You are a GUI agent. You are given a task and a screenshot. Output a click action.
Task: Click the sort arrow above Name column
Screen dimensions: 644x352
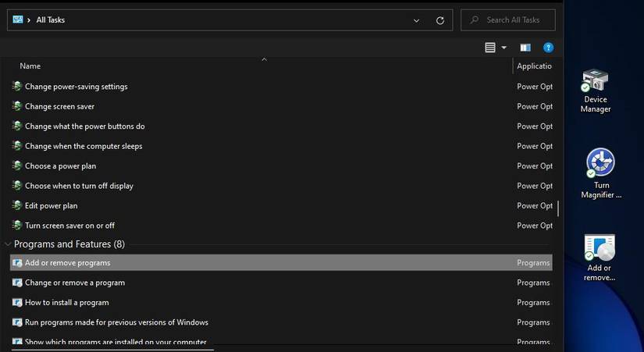coord(265,59)
